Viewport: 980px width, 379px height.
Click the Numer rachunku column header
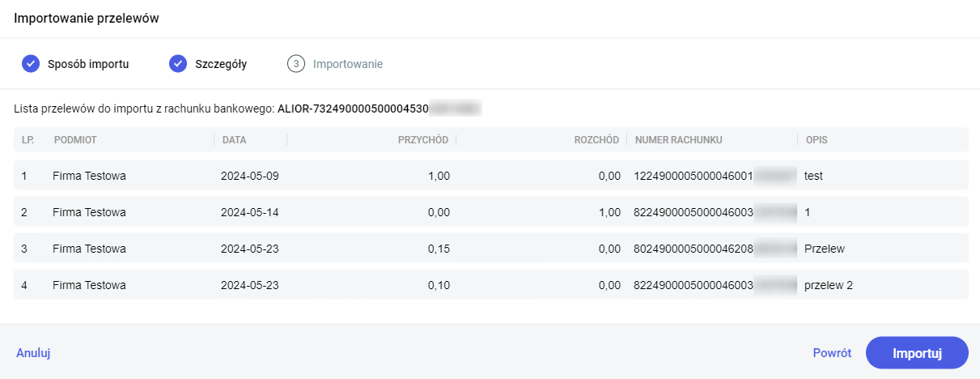pos(678,140)
